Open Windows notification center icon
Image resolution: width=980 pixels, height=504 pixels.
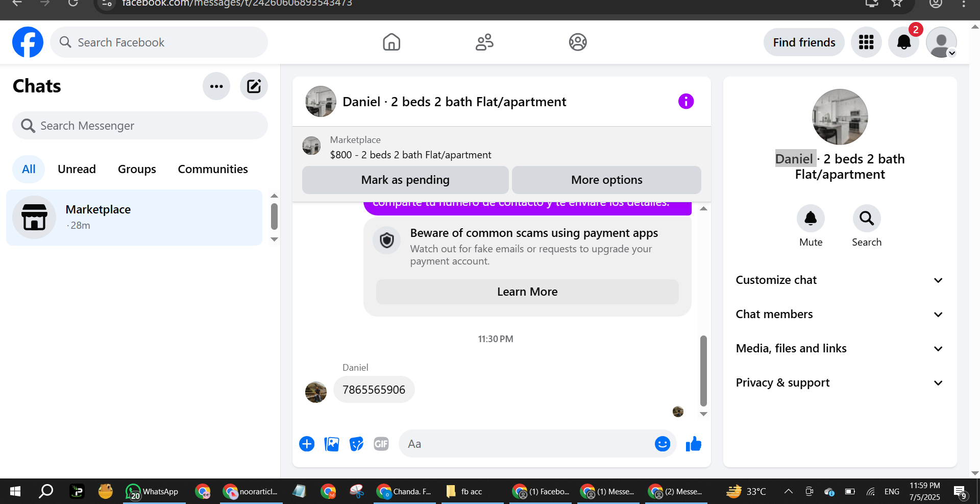[960, 492]
